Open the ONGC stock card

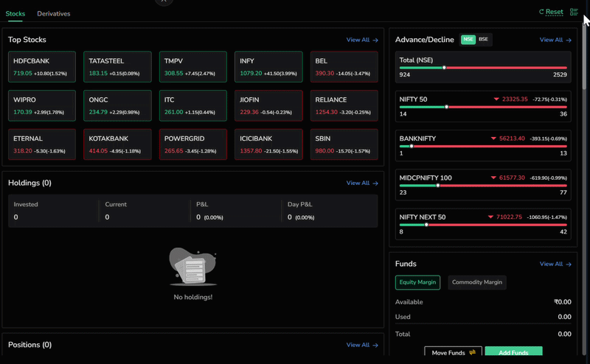117,105
